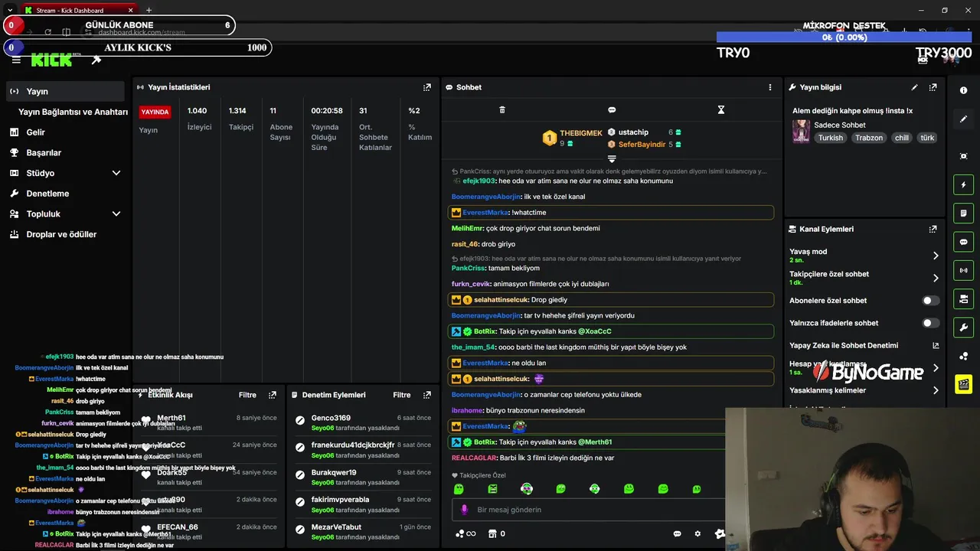Click the MezarVeTabut moderation entry
Viewport: 980px width, 551px height.
(364, 532)
